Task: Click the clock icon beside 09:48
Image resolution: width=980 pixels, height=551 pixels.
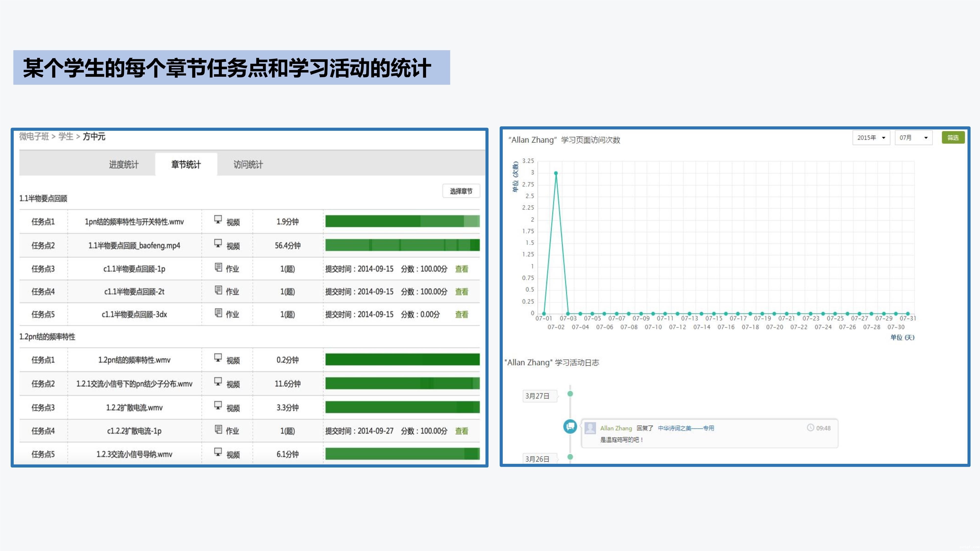Action: point(810,428)
